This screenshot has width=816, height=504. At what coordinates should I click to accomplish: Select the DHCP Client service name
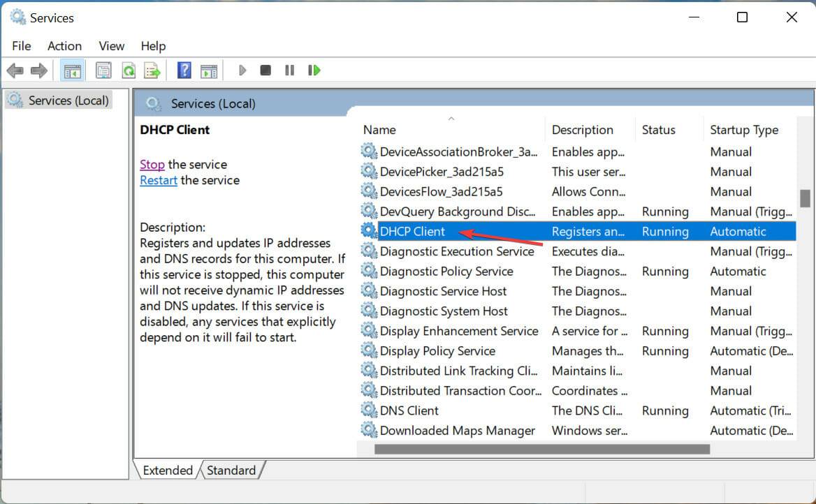(x=412, y=232)
